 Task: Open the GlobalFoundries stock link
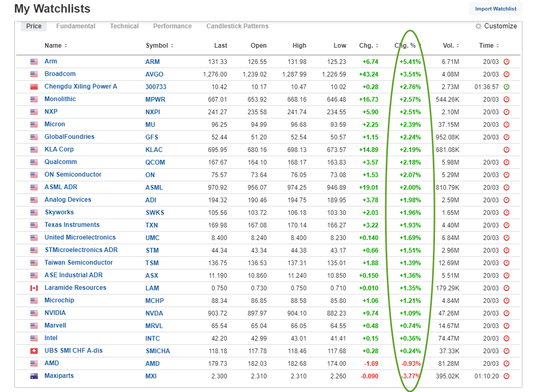tap(70, 137)
